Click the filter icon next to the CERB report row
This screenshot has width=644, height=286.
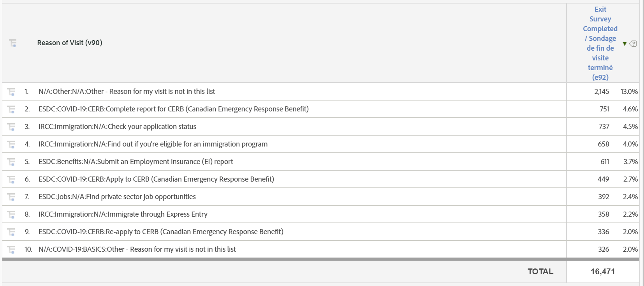click(x=10, y=109)
